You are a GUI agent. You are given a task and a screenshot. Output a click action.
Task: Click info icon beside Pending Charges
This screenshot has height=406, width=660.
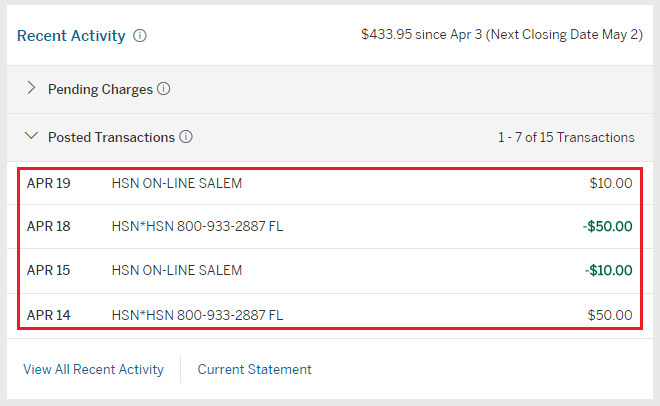(x=164, y=89)
